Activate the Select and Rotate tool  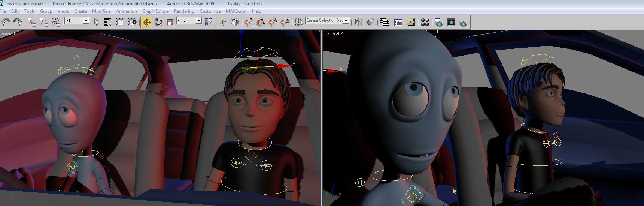coord(158,22)
